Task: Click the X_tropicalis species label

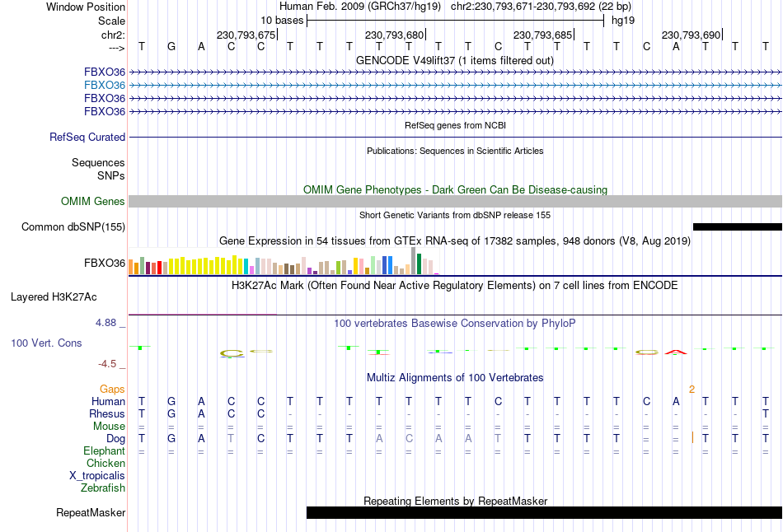Action: click(x=97, y=476)
